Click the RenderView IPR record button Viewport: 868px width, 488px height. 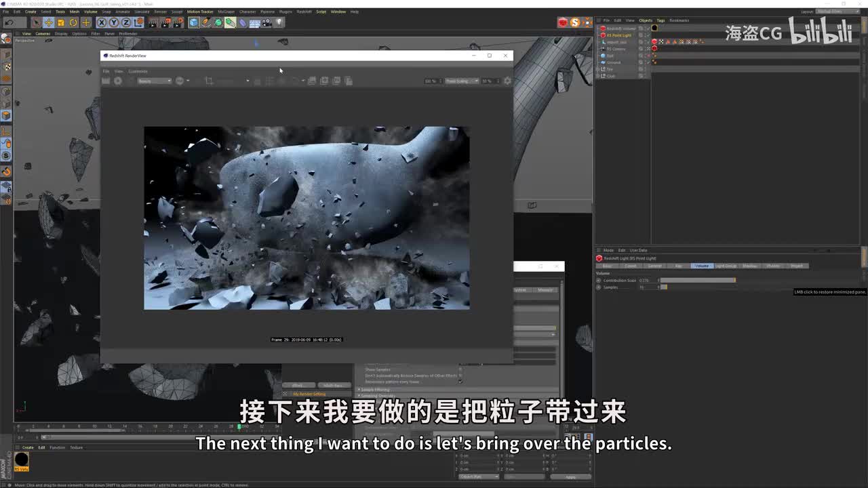pyautogui.click(x=117, y=81)
